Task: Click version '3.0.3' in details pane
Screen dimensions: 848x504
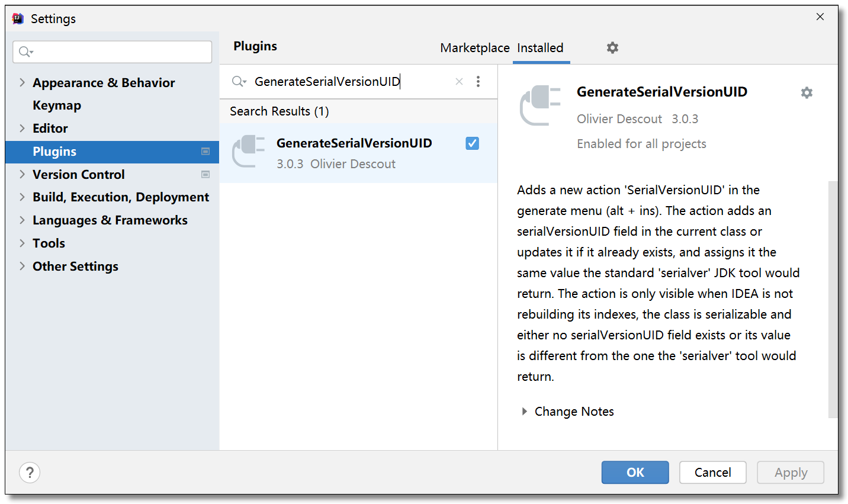Action: [685, 119]
